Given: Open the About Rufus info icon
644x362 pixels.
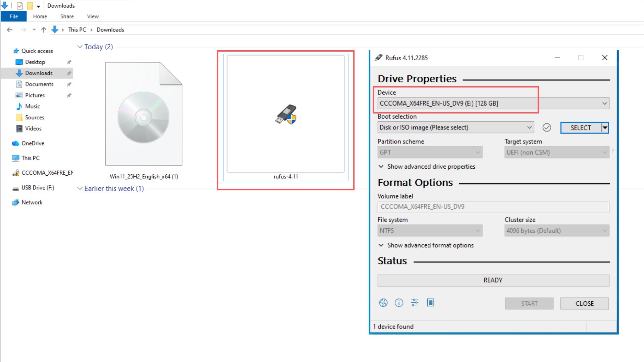Looking at the screenshot, I should point(399,303).
